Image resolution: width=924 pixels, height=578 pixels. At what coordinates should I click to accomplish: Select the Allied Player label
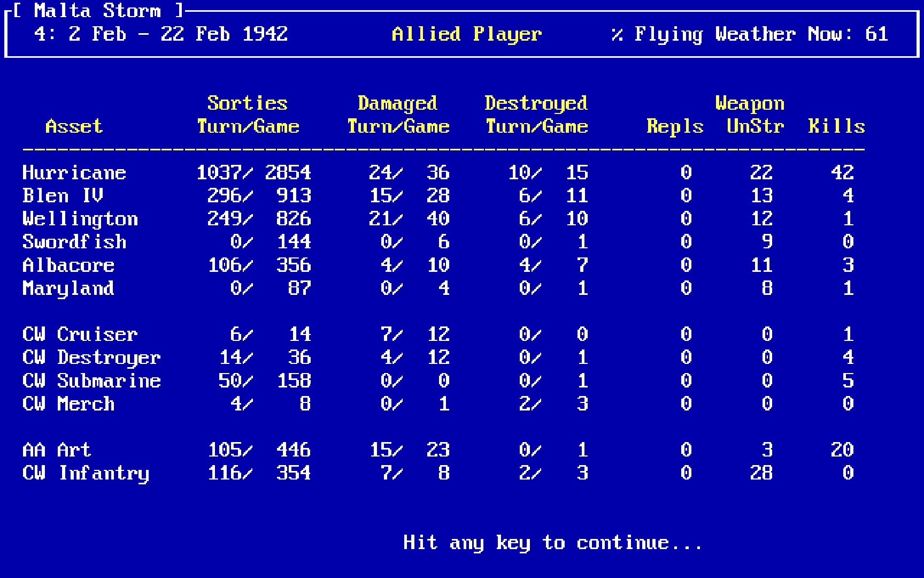(x=466, y=34)
